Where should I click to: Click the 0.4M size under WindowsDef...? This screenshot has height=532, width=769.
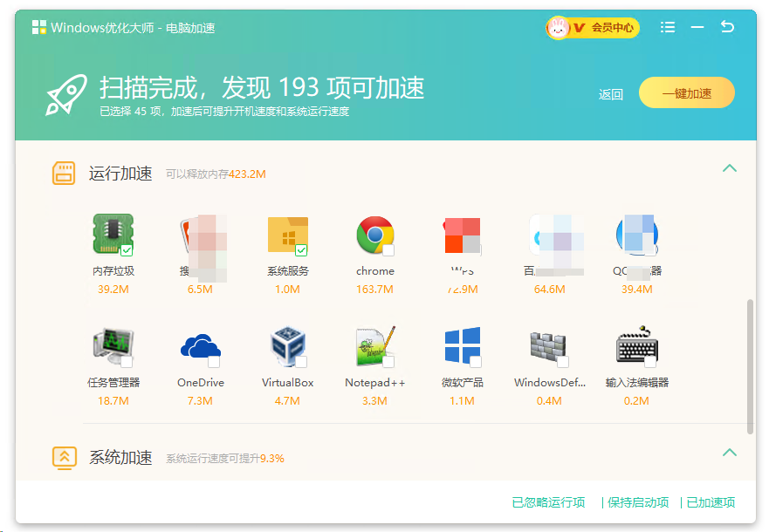[x=549, y=400]
